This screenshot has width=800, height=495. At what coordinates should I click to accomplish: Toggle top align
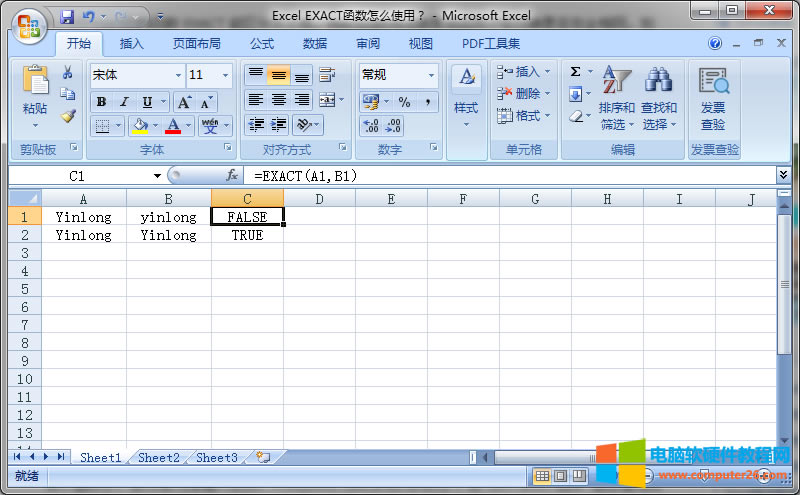click(x=256, y=75)
